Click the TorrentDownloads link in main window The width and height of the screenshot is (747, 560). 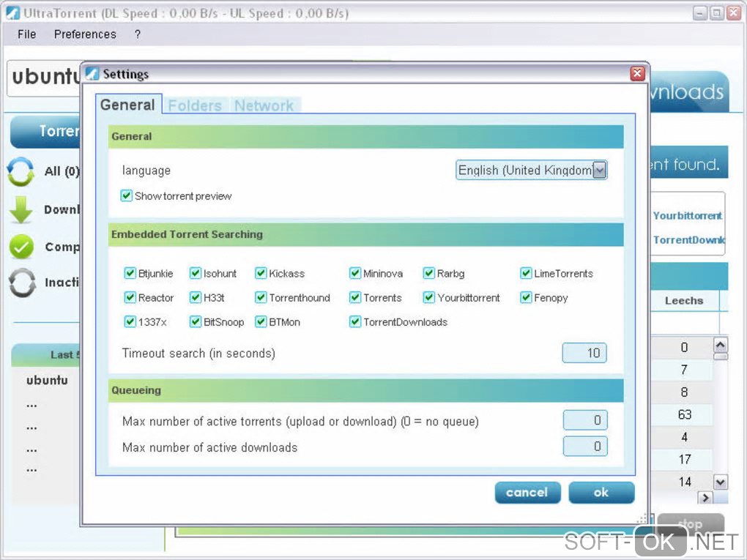click(689, 240)
